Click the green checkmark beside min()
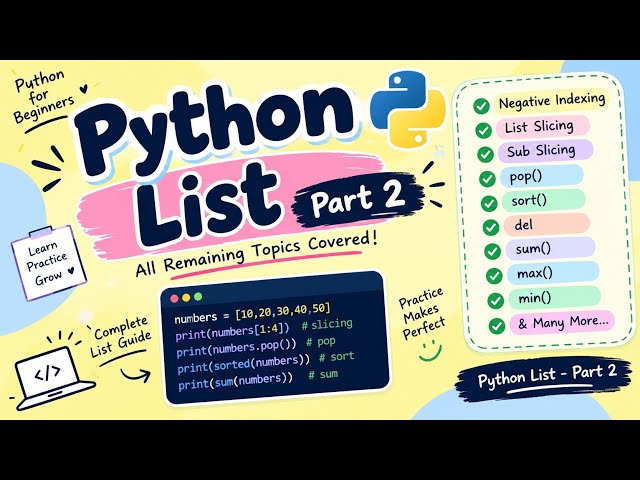 point(496,301)
